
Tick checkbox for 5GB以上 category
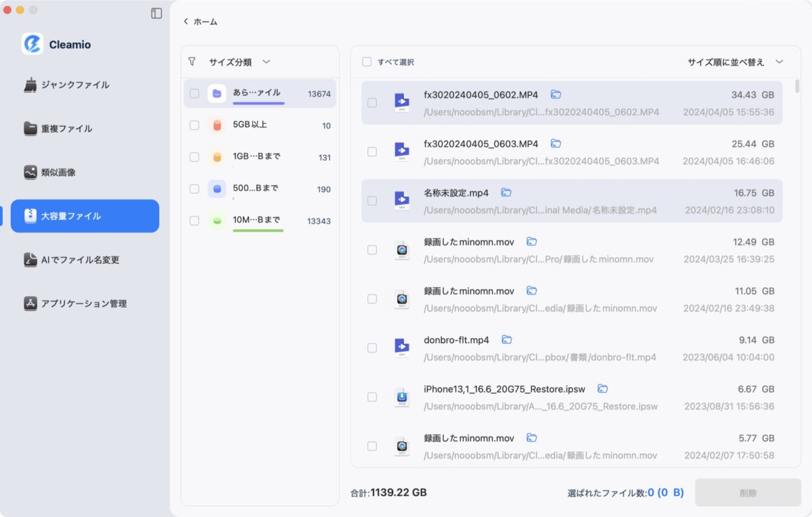click(195, 125)
